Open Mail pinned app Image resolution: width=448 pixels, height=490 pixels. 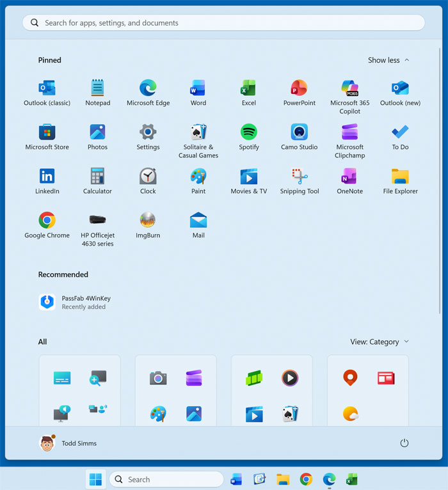coord(198,225)
